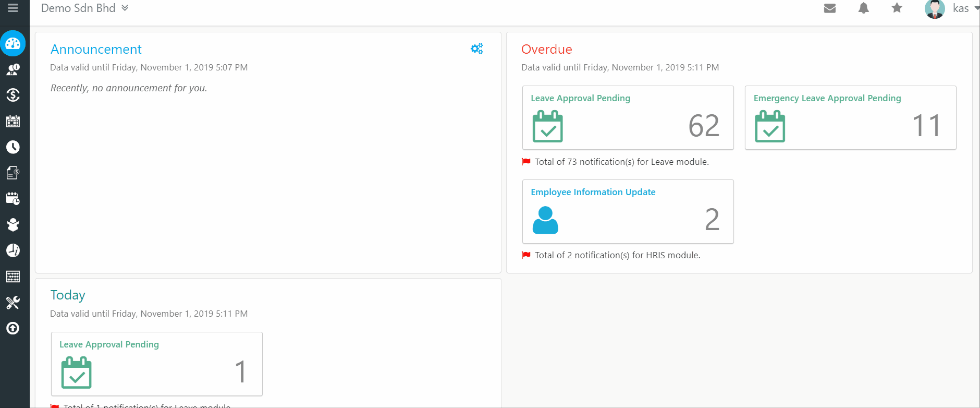This screenshot has width=980, height=408.
Task: Open the wrench and screwdriver tools icon
Action: point(13,303)
